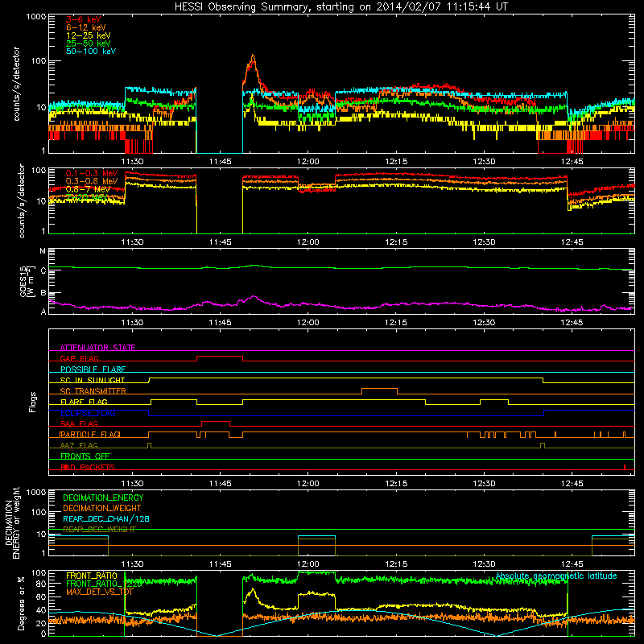Select the cyan 50-100 keV legend label

point(91,52)
